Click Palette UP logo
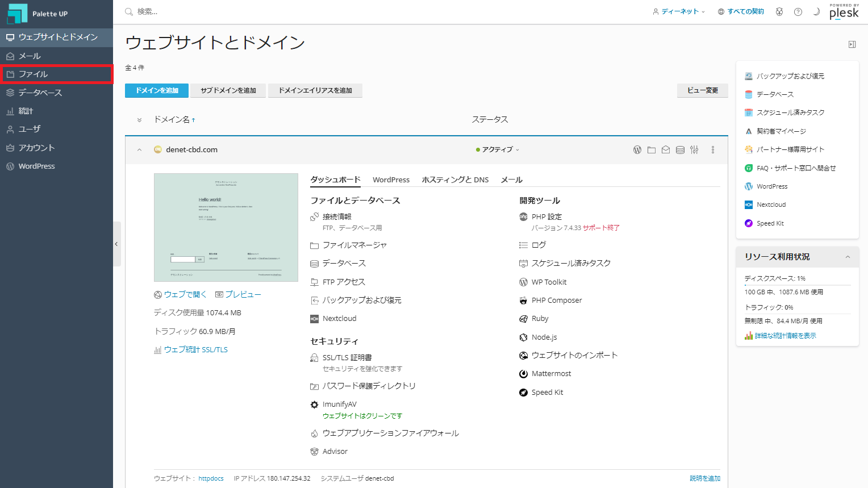The width and height of the screenshot is (868, 488). pyautogui.click(x=37, y=13)
